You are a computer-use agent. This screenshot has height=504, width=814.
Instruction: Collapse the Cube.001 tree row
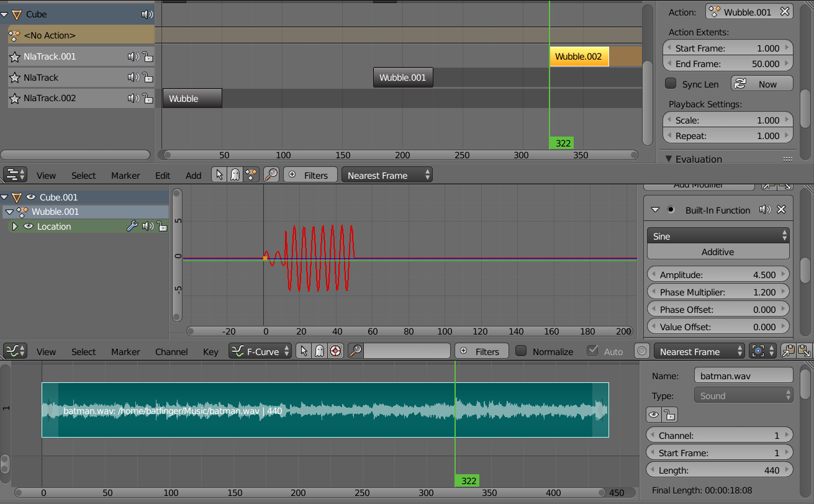click(x=4, y=197)
